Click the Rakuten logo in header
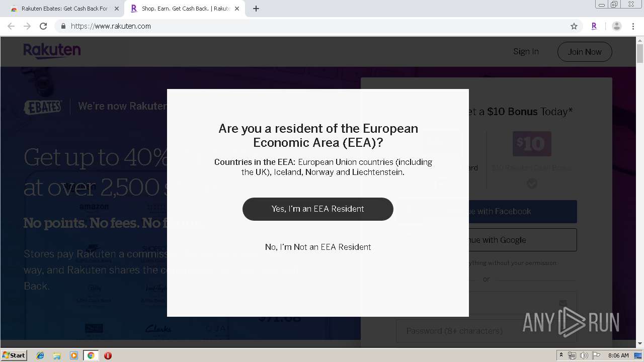644x362 pixels. pos(52,51)
